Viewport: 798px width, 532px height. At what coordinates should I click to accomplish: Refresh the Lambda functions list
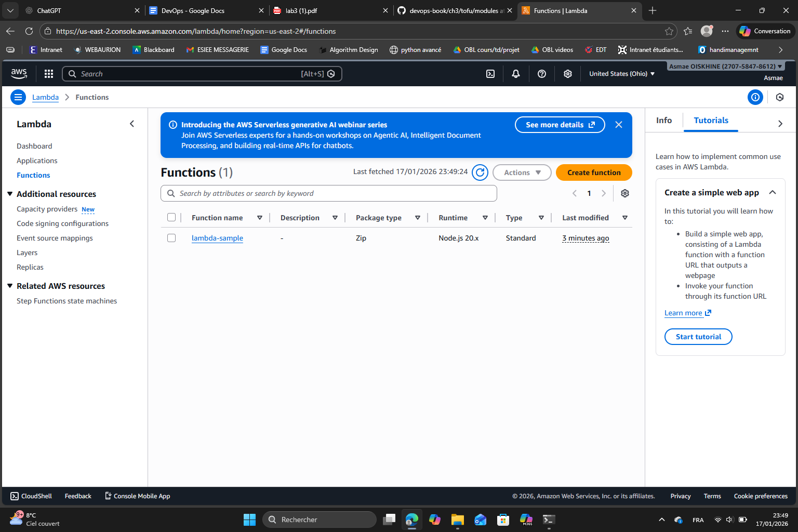[x=480, y=172]
